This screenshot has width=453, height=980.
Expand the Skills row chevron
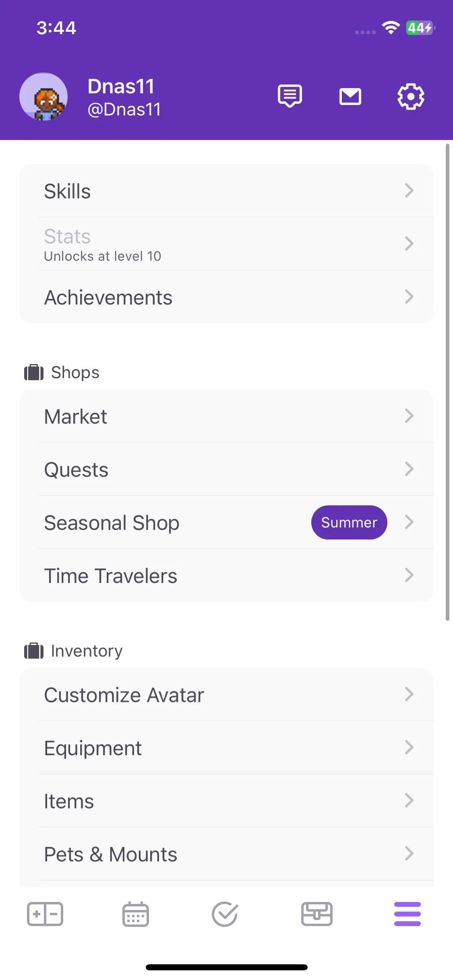[409, 191]
